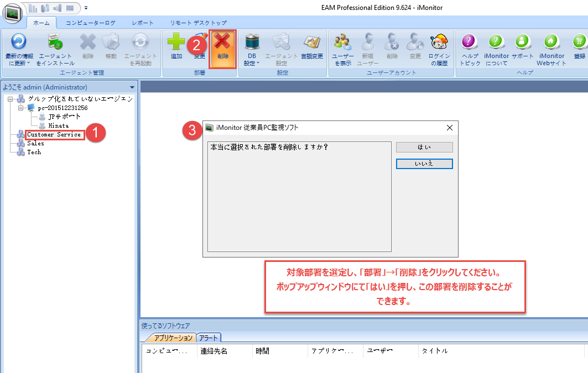Select the Hinata user in the tree
The width and height of the screenshot is (588, 373).
59,125
